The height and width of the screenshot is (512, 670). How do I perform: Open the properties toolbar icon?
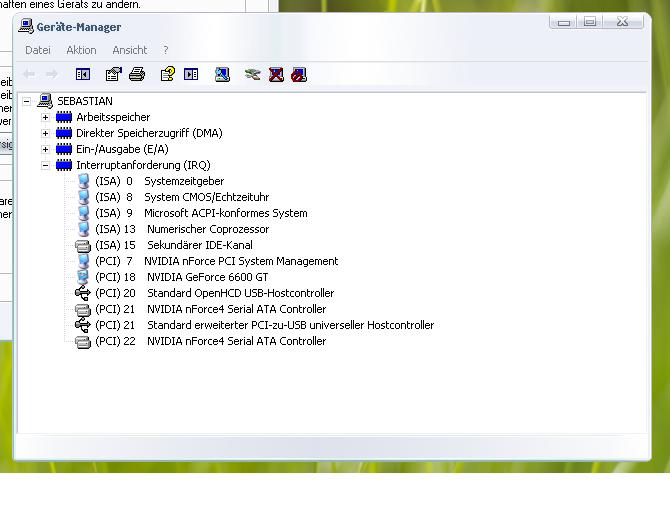[114, 74]
